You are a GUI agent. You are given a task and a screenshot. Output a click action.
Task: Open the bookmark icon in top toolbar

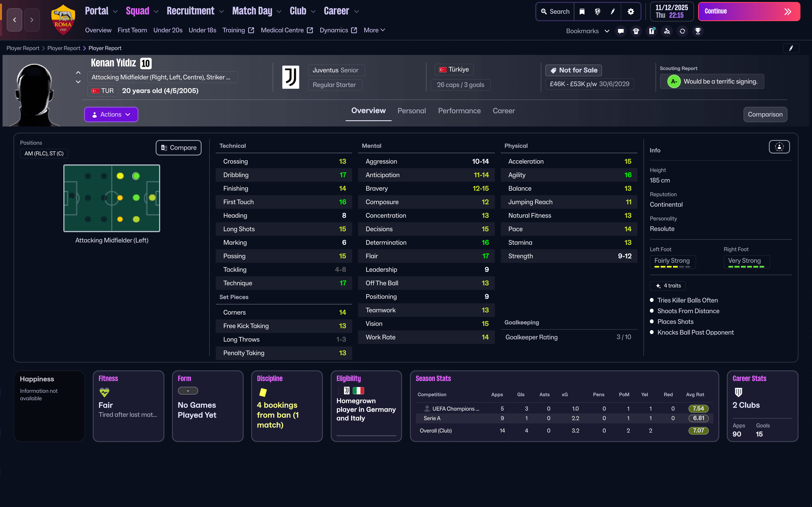point(582,11)
